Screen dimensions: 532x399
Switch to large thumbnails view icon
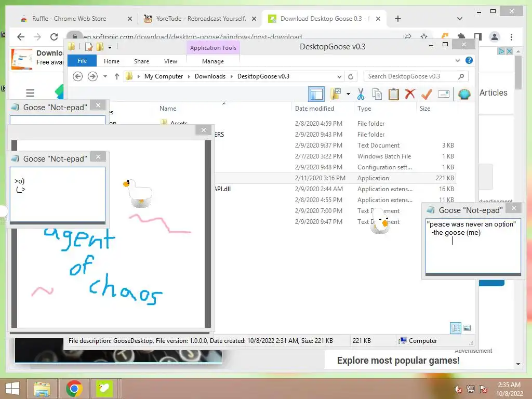pyautogui.click(x=467, y=328)
